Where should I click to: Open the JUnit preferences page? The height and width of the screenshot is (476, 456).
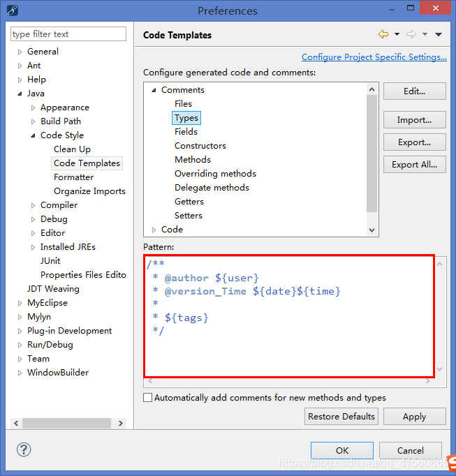[50, 261]
